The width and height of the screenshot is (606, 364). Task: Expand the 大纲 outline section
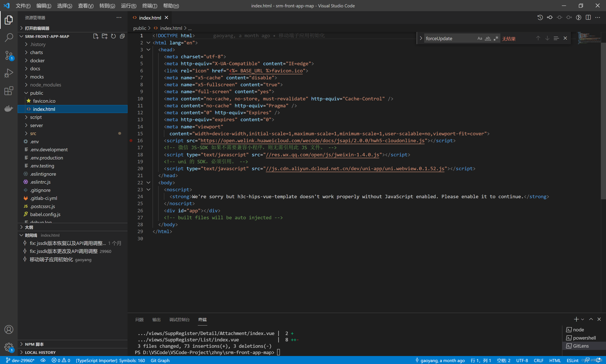72,227
